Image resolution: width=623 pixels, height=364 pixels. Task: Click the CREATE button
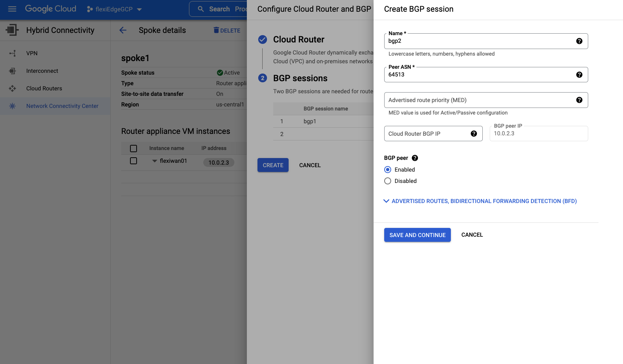[x=273, y=165]
